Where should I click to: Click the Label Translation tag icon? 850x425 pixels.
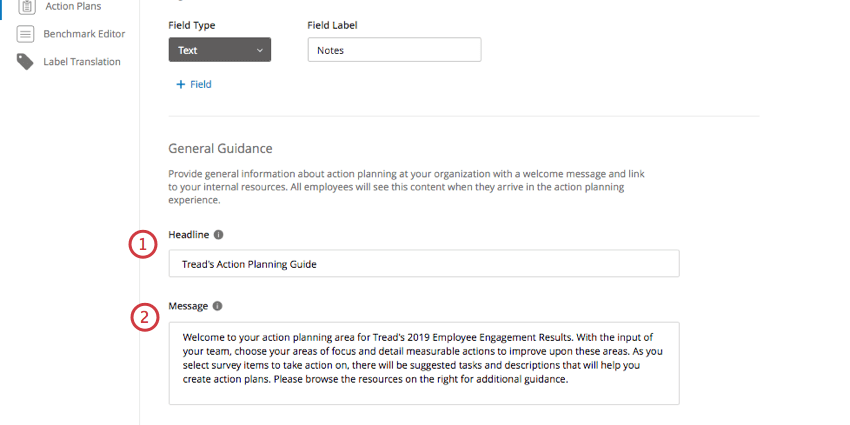(x=25, y=62)
